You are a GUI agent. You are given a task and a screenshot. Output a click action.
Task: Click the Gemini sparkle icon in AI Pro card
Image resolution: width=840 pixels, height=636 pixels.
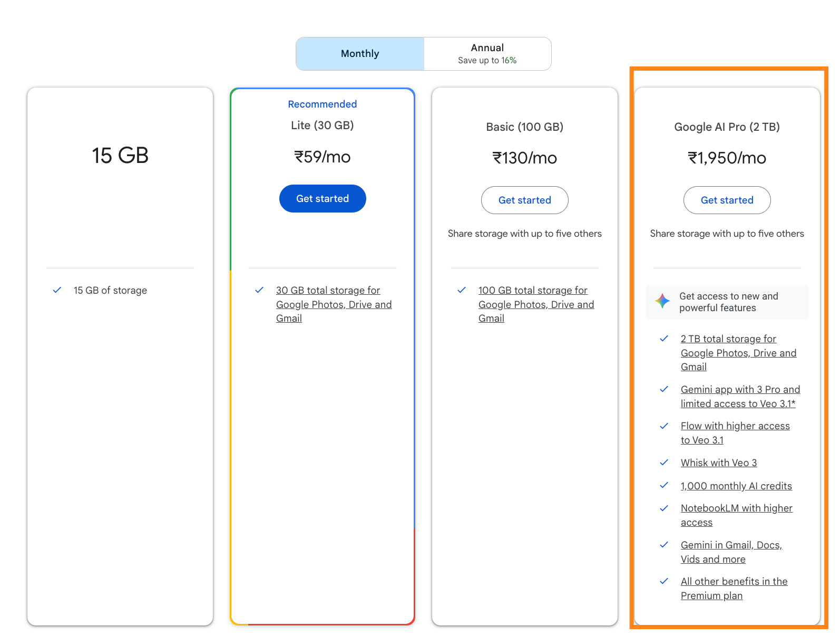click(662, 302)
